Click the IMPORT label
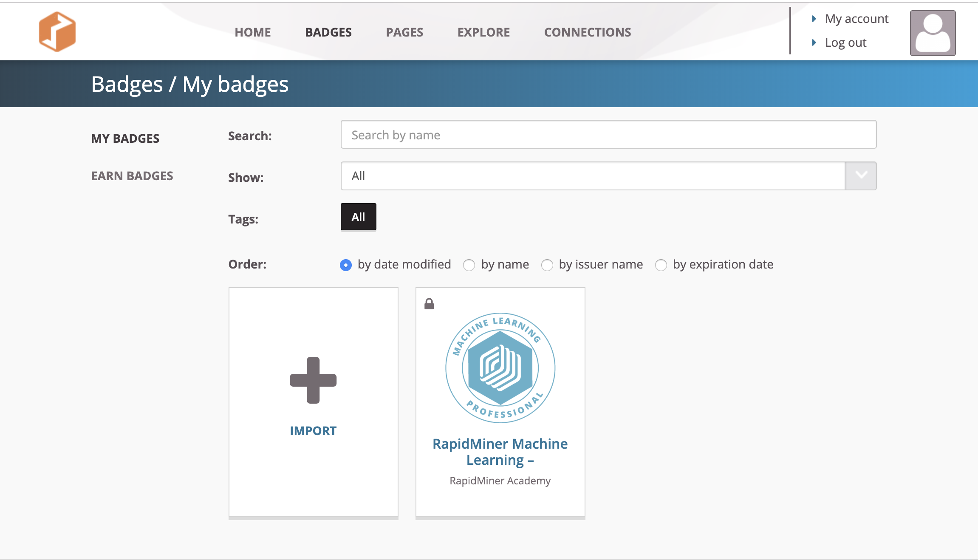 pos(313,431)
